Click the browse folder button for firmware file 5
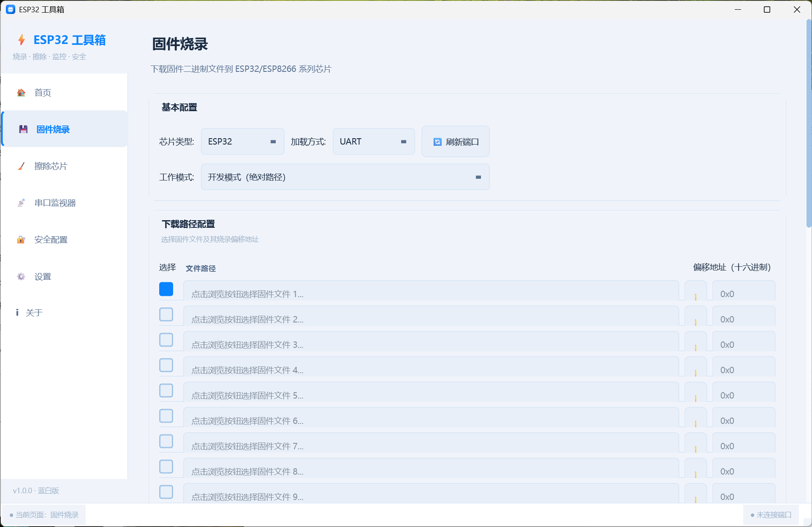The height and width of the screenshot is (527, 812). click(x=695, y=392)
